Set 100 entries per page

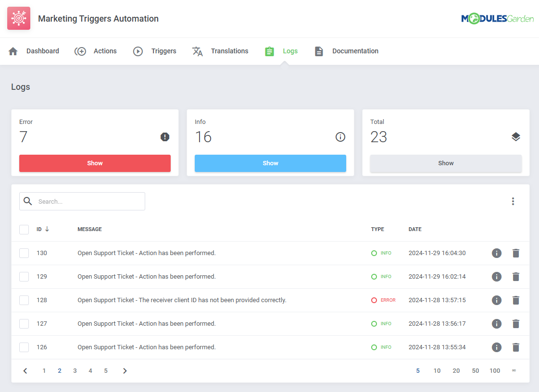point(495,371)
